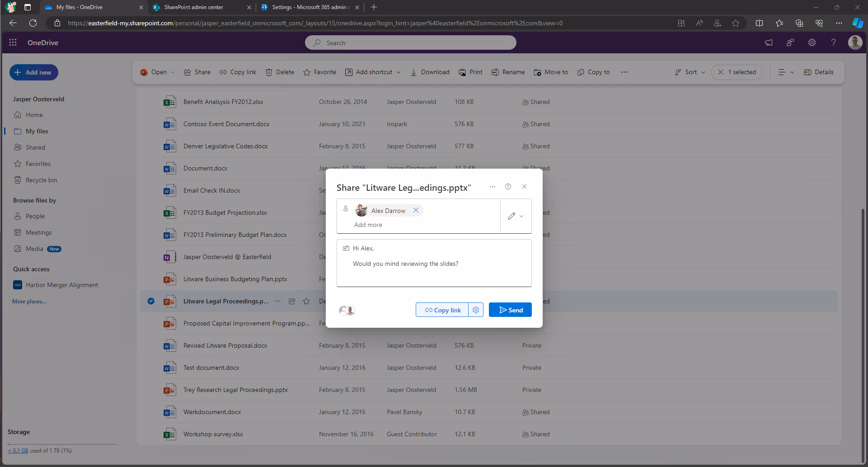868x467 pixels.
Task: View who has access avatars in dialog
Action: click(347, 310)
